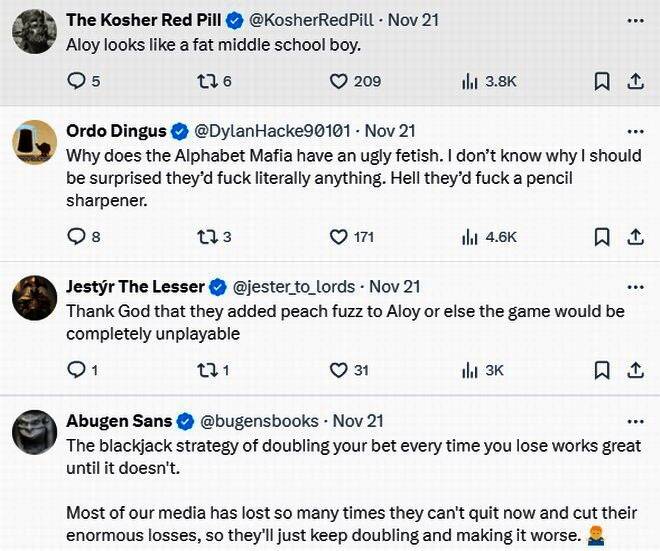Repost Jestýr The Lesser's tweet
The height and width of the screenshot is (551, 660).
pyautogui.click(x=206, y=370)
